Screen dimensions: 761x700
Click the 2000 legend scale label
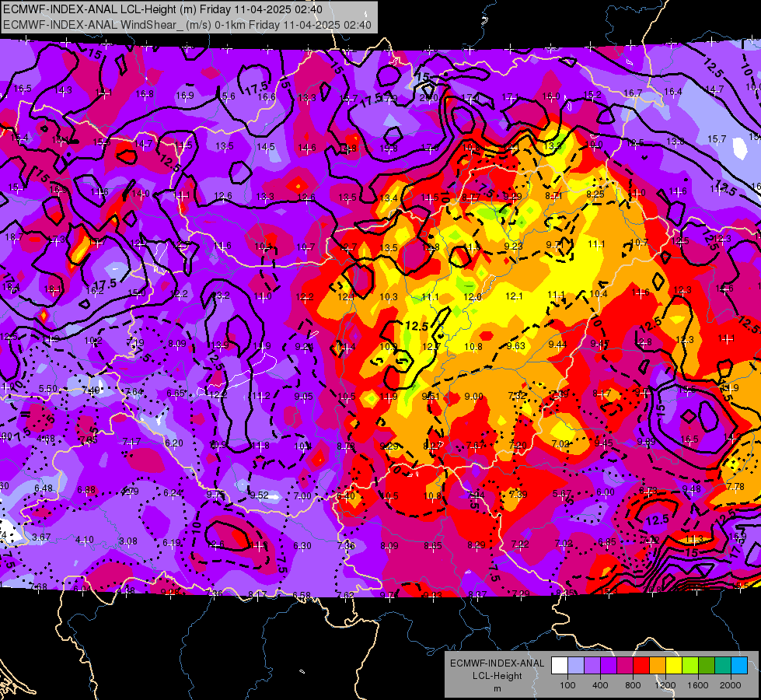(x=731, y=685)
